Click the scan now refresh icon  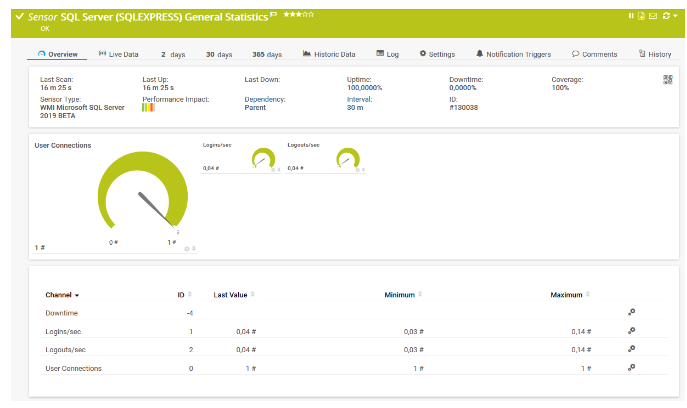pyautogui.click(x=666, y=16)
